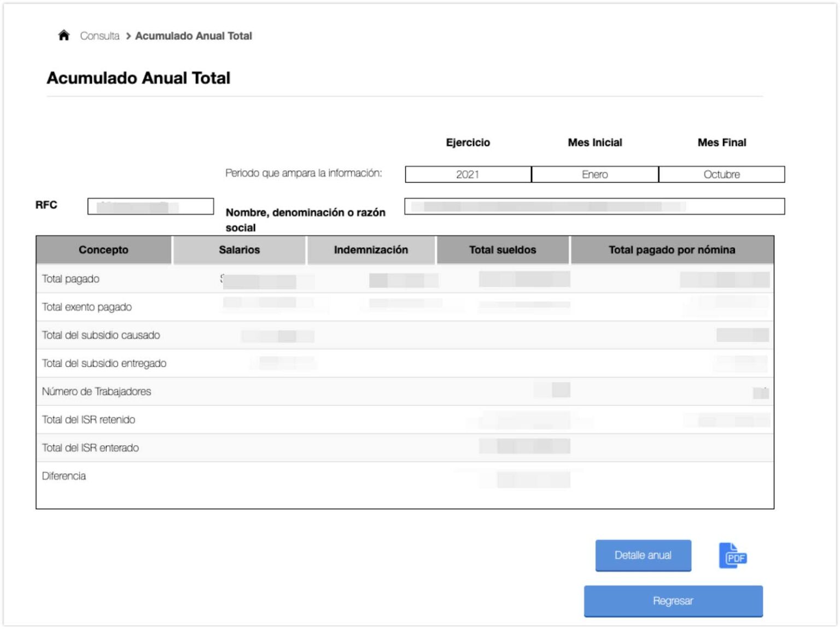Select the Mes Final field showing Octubre

(721, 174)
